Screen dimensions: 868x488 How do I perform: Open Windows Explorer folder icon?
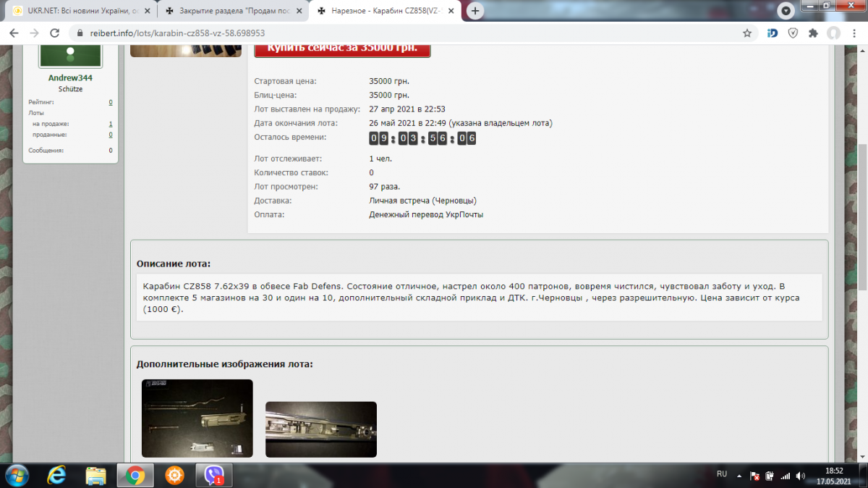pos(96,476)
